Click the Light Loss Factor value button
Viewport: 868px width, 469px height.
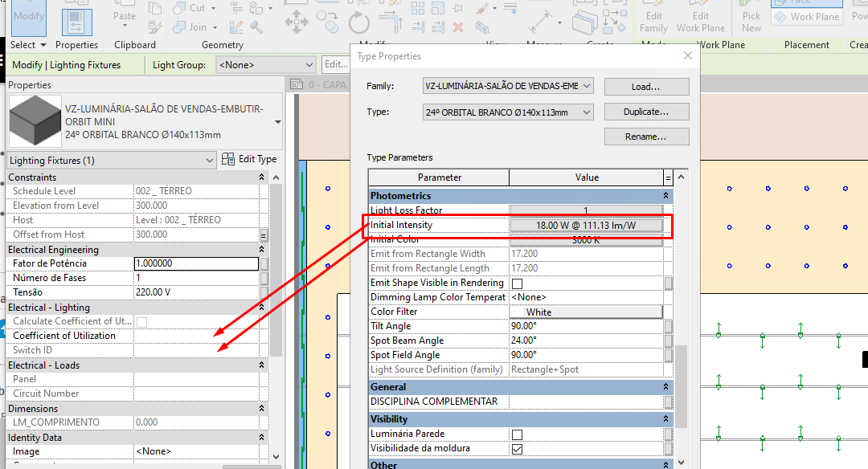point(586,210)
